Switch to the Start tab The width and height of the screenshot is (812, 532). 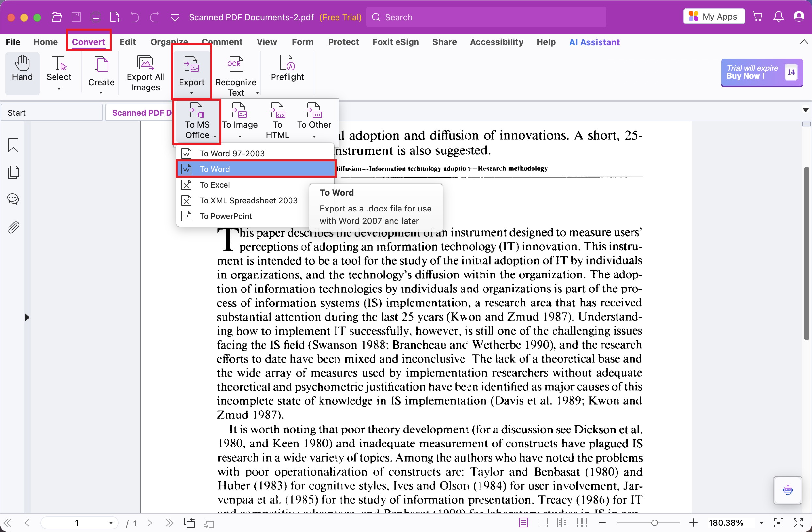tap(52, 113)
